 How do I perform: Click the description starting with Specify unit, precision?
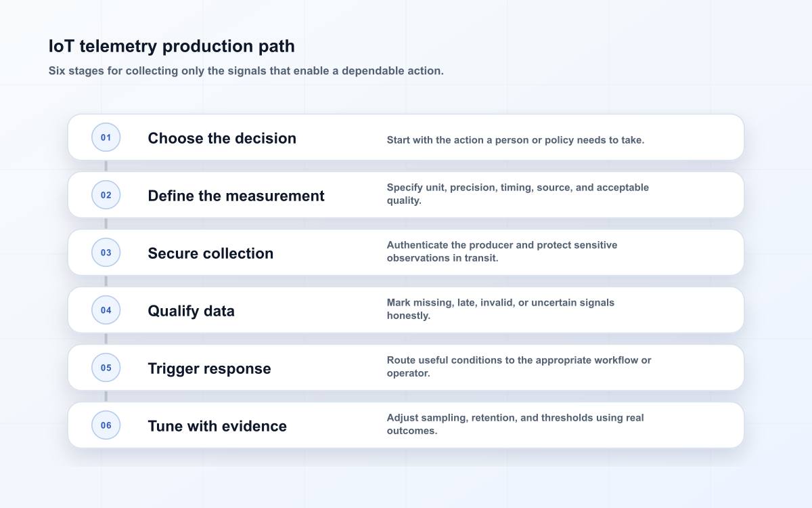(518, 194)
